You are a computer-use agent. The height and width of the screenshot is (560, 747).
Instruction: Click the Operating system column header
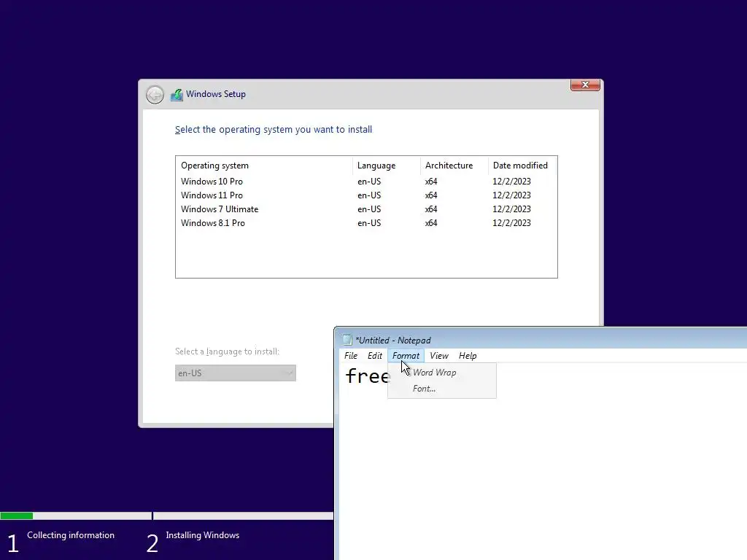tap(264, 166)
